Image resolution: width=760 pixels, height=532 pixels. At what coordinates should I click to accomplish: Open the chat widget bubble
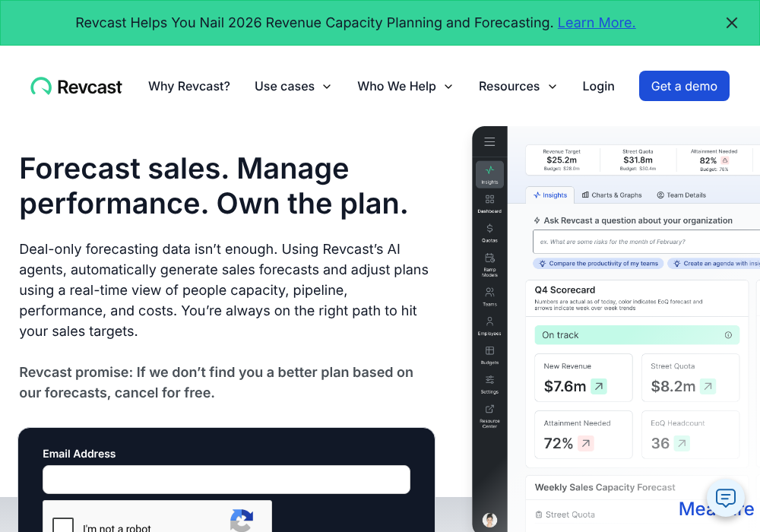725,498
